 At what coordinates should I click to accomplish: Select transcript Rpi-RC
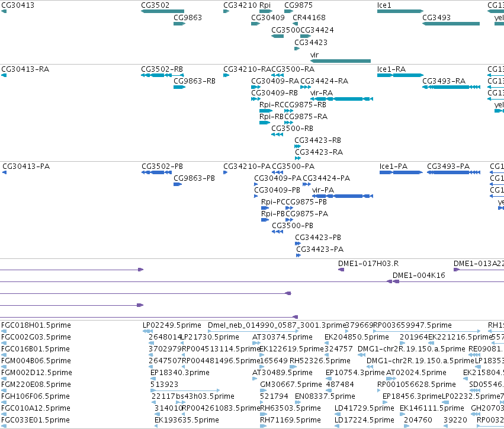[x=272, y=105]
